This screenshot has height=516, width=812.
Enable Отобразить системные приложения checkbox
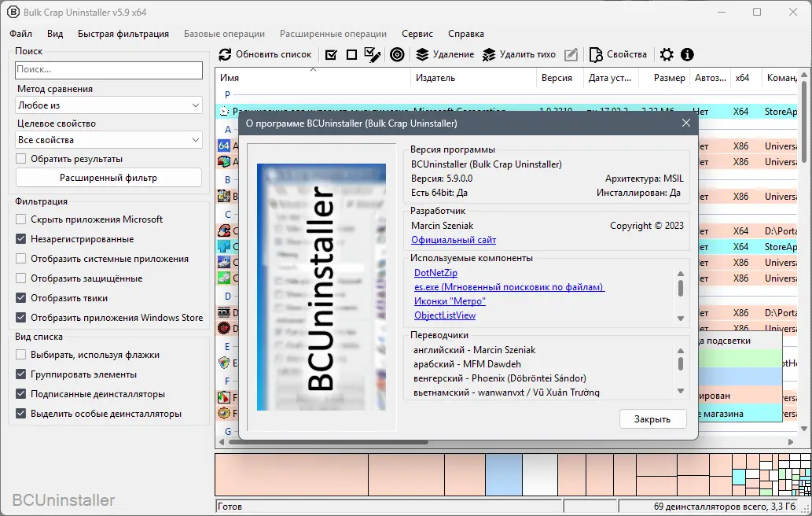click(x=20, y=259)
